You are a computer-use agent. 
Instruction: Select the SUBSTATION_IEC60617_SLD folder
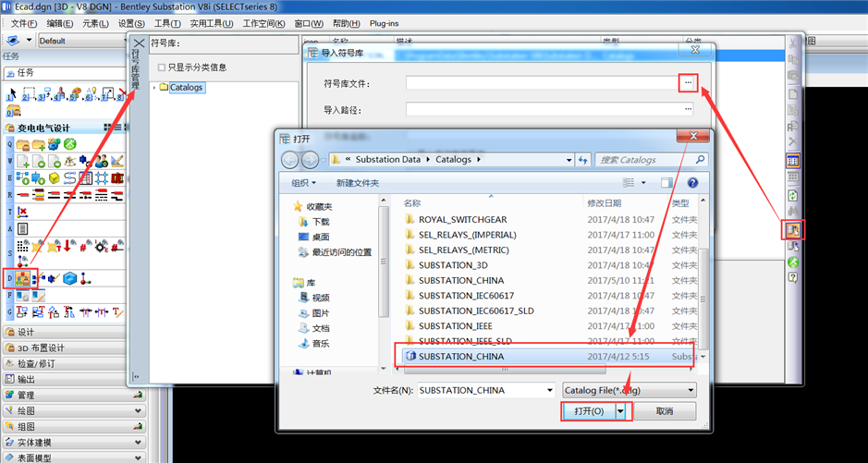pyautogui.click(x=476, y=311)
